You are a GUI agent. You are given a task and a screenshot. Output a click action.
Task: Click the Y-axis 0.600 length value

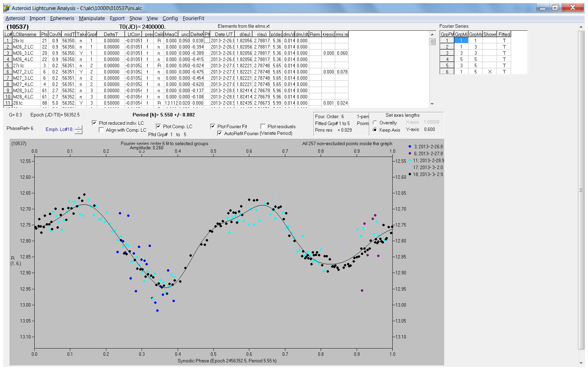429,129
